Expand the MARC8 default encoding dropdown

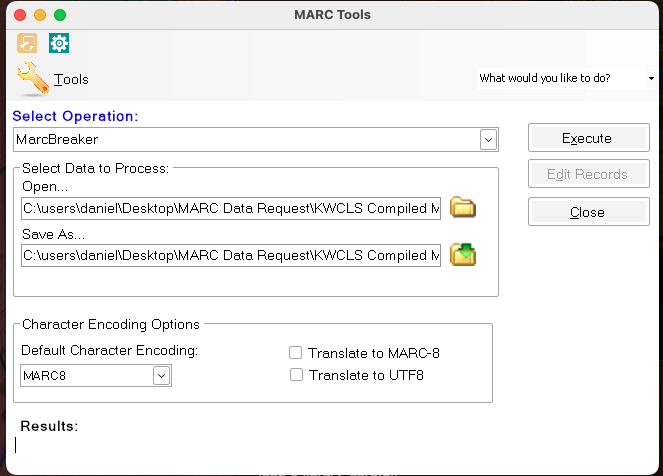point(161,375)
